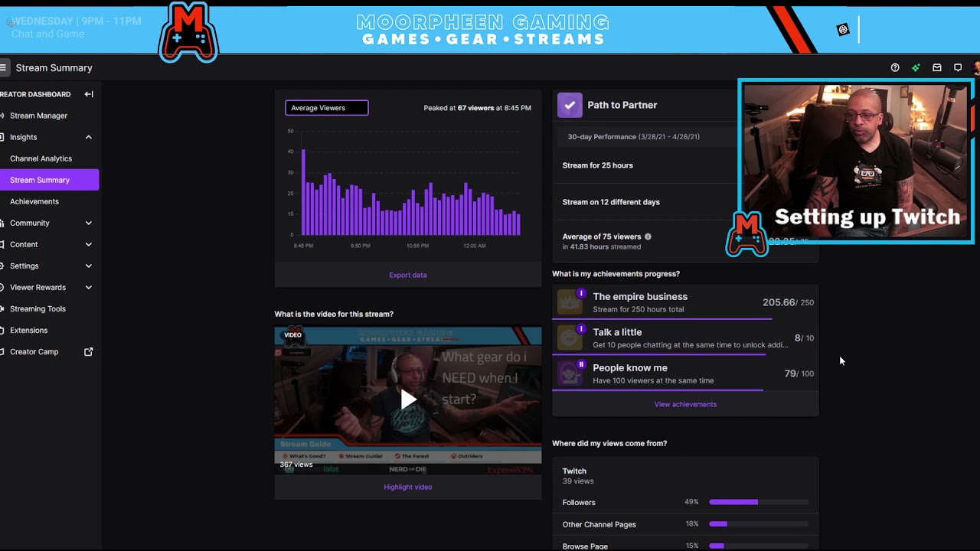
Task: Click the Talk a little badge icon
Action: tap(570, 337)
